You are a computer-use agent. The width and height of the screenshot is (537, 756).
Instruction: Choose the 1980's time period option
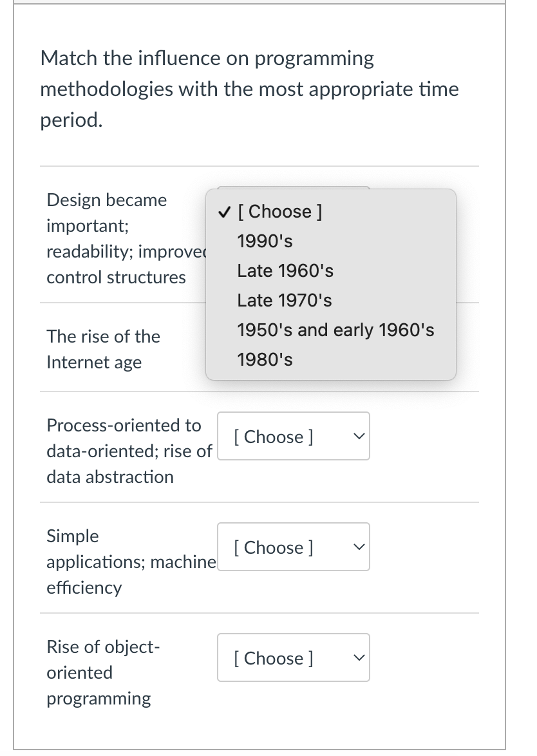(265, 360)
